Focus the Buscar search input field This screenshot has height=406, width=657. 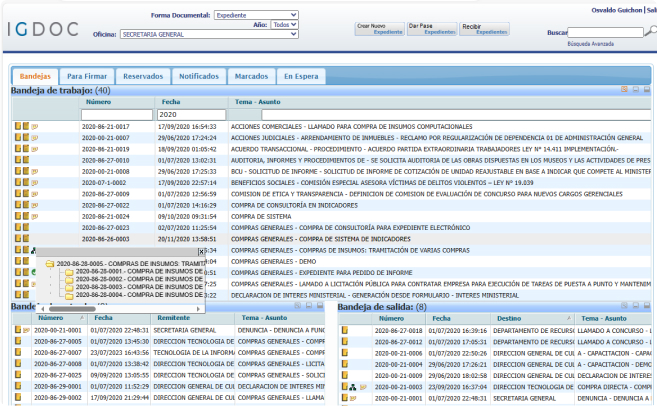(x=605, y=32)
